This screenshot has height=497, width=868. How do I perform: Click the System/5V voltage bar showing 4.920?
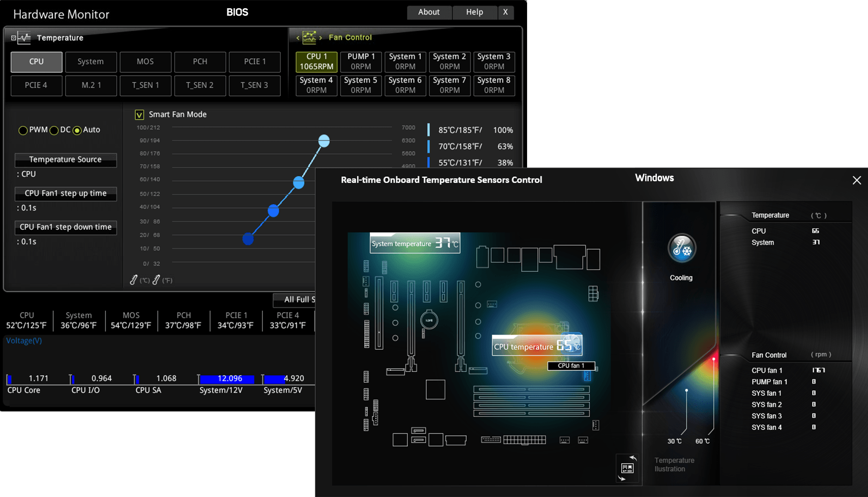tap(284, 379)
